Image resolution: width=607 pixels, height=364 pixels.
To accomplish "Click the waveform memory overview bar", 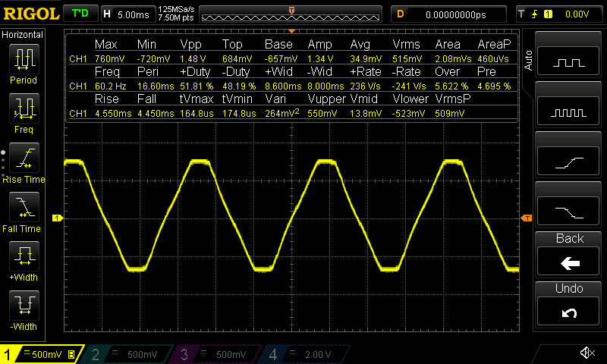I will tap(291, 14).
